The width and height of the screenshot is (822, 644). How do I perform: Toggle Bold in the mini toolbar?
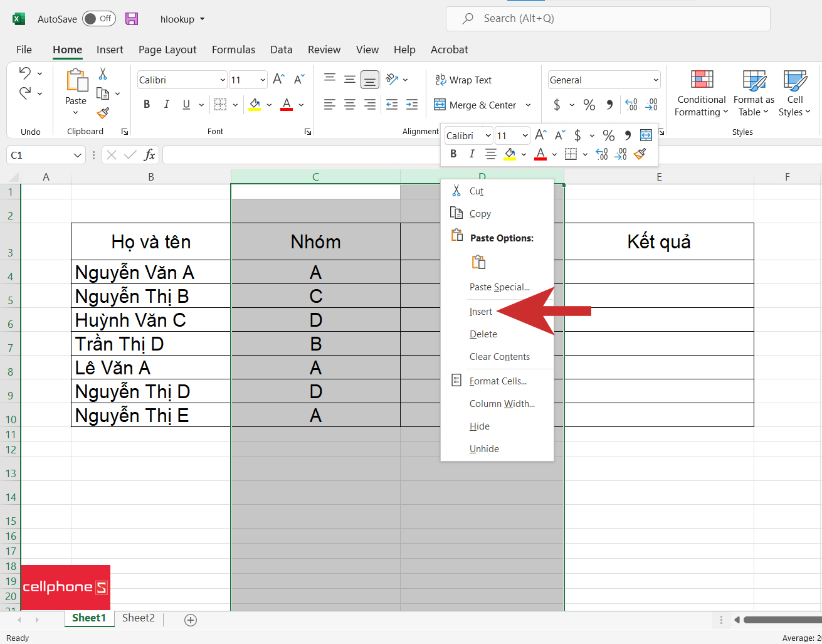(x=453, y=154)
